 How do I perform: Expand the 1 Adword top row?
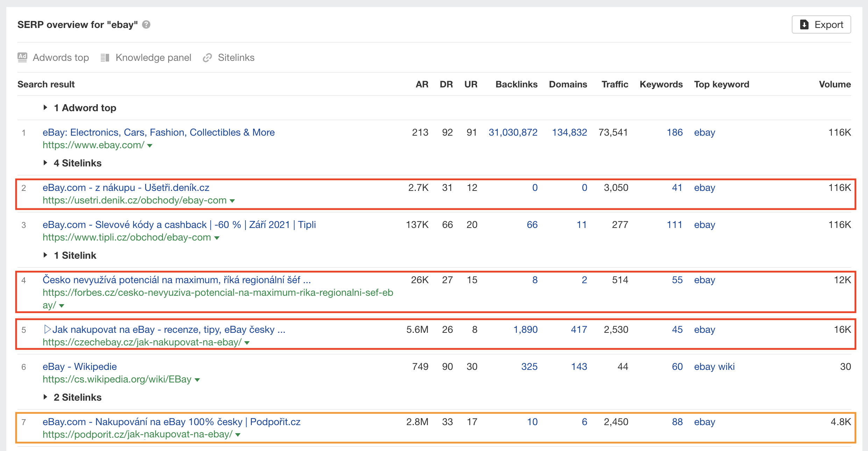pos(45,108)
